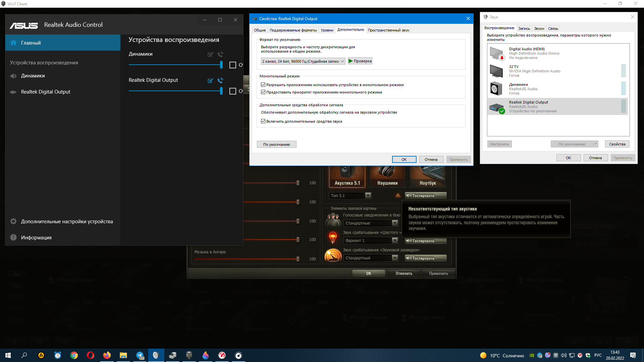Viewport: 644px width, 362px height.
Task: Click the Проверка test button
Action: 360,61
